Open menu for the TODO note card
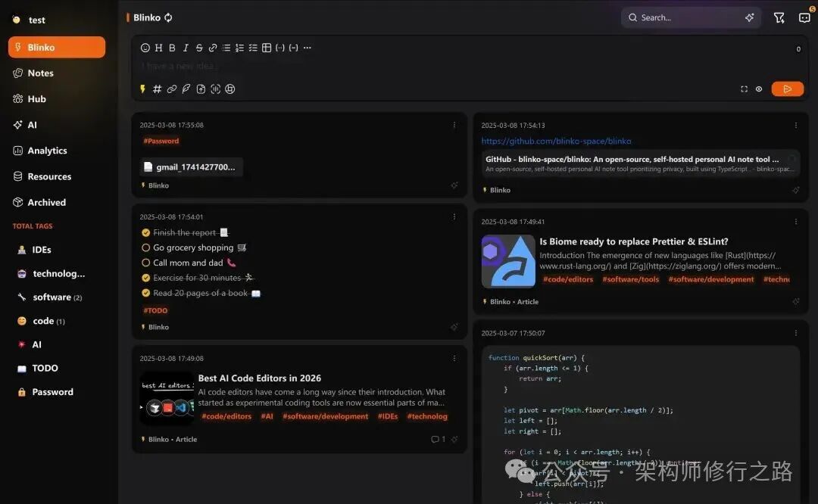 454,217
